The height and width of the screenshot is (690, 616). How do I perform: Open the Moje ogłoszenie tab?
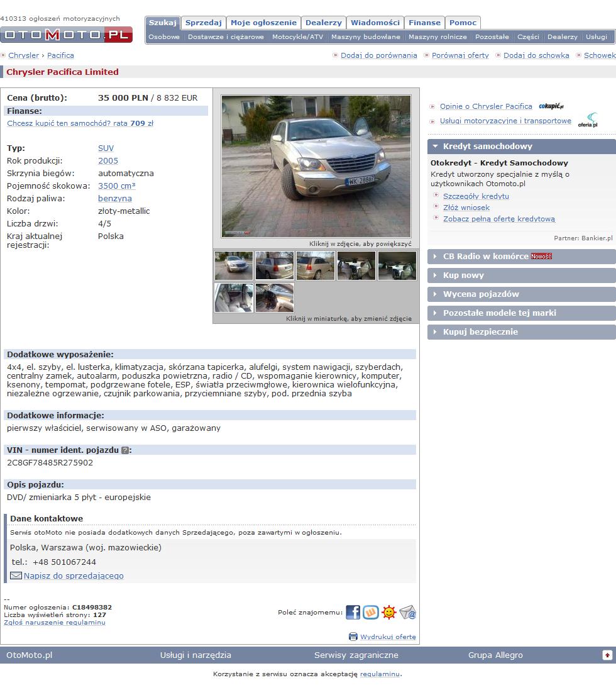[263, 23]
